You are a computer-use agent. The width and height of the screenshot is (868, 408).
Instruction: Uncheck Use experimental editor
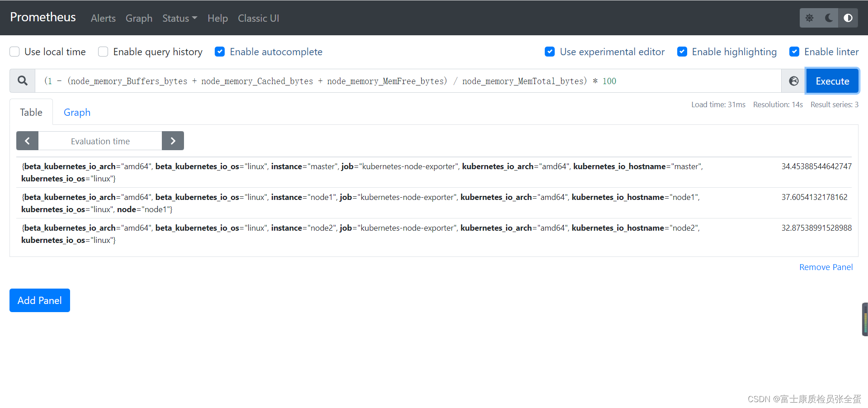[550, 52]
